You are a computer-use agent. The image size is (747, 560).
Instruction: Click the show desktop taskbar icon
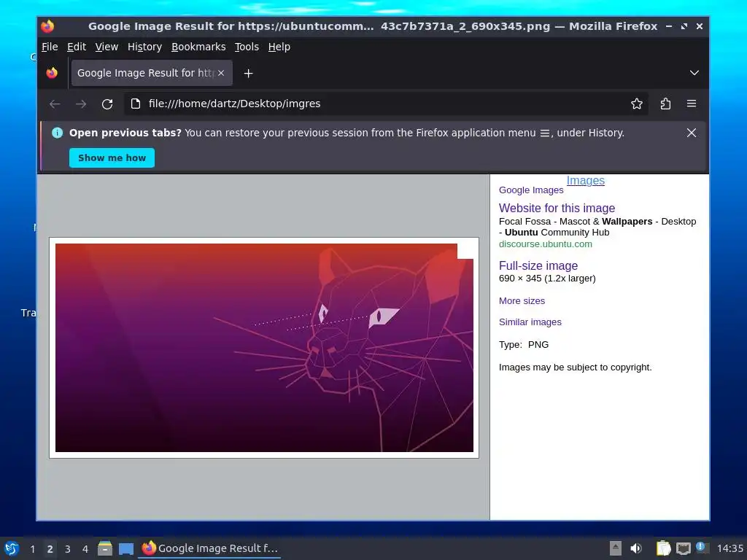coord(125,548)
